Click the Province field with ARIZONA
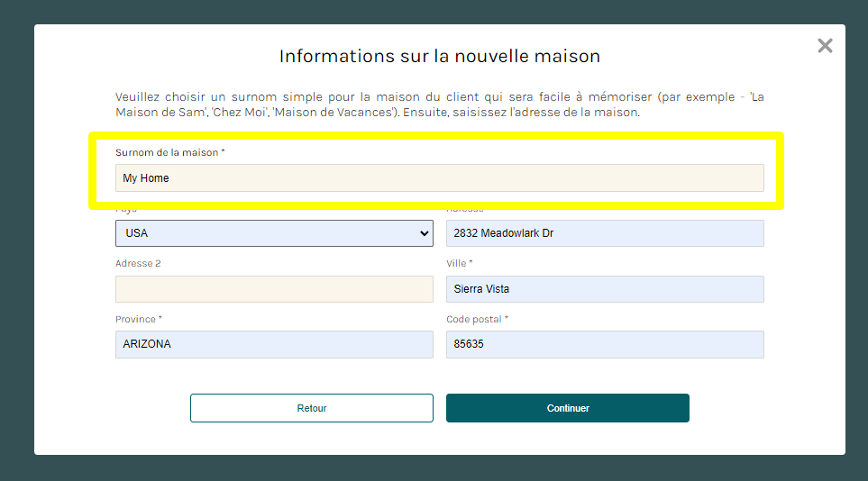 tap(274, 344)
